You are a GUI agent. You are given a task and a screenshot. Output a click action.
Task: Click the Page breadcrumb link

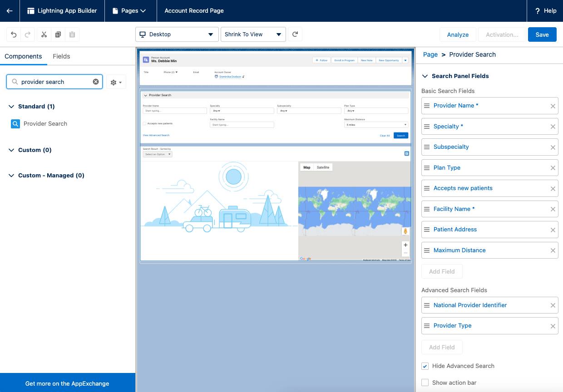(430, 54)
